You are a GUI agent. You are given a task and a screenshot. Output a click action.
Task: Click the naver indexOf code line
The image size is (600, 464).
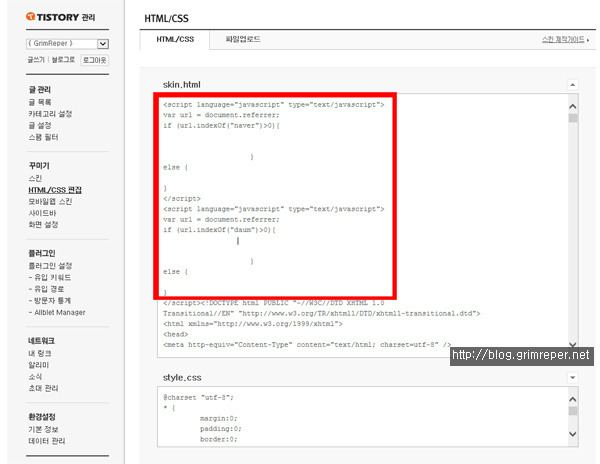pyautogui.click(x=222, y=125)
